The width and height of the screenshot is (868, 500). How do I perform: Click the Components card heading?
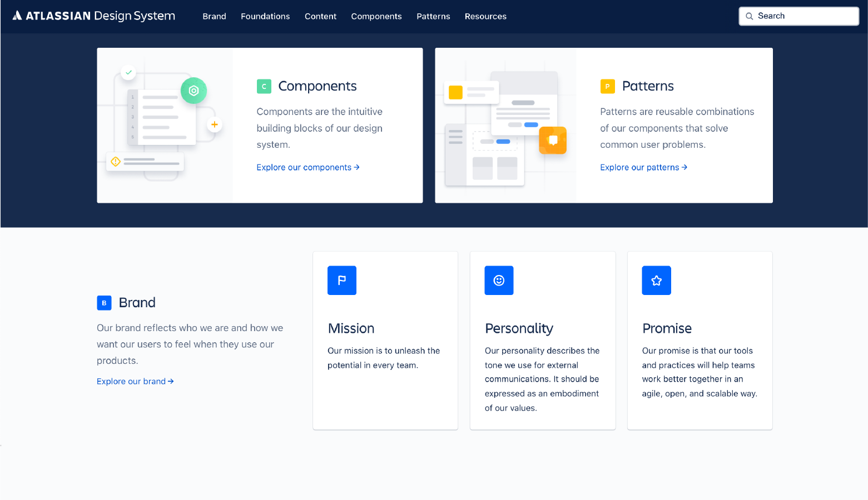318,86
